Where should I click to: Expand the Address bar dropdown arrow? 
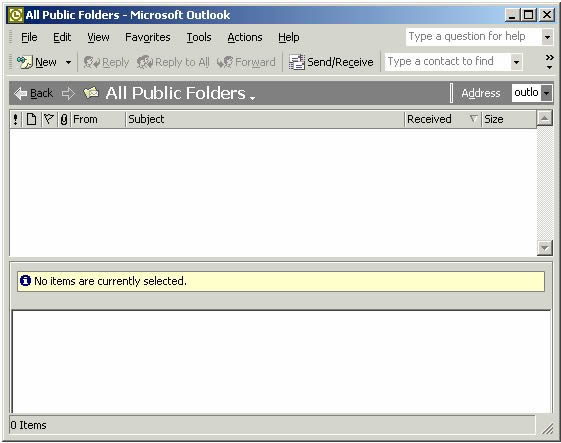pos(547,93)
